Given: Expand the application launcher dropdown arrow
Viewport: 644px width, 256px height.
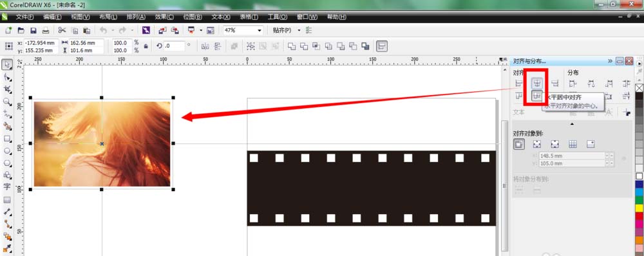Looking at the screenshot, I should [x=201, y=30].
